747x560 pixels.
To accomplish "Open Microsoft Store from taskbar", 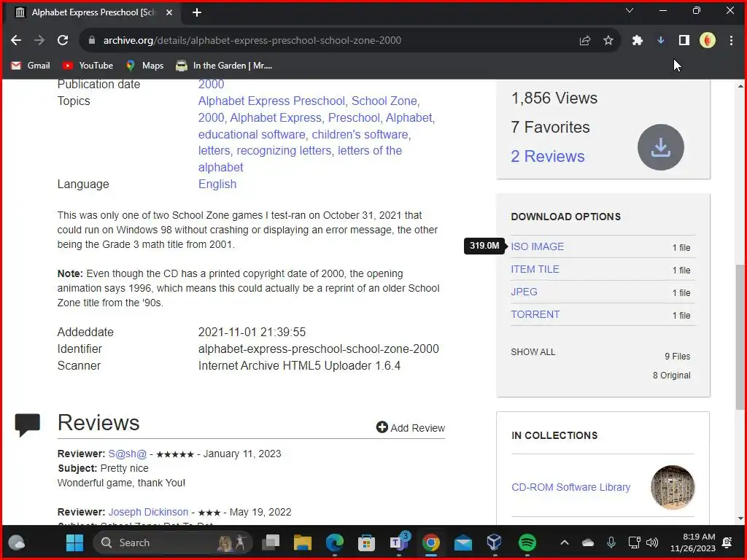I will (x=366, y=542).
